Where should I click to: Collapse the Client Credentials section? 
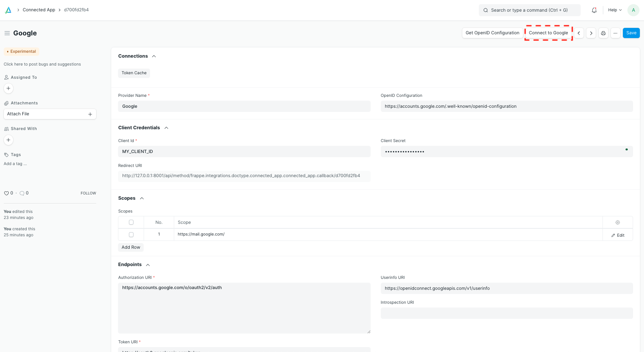click(x=166, y=128)
